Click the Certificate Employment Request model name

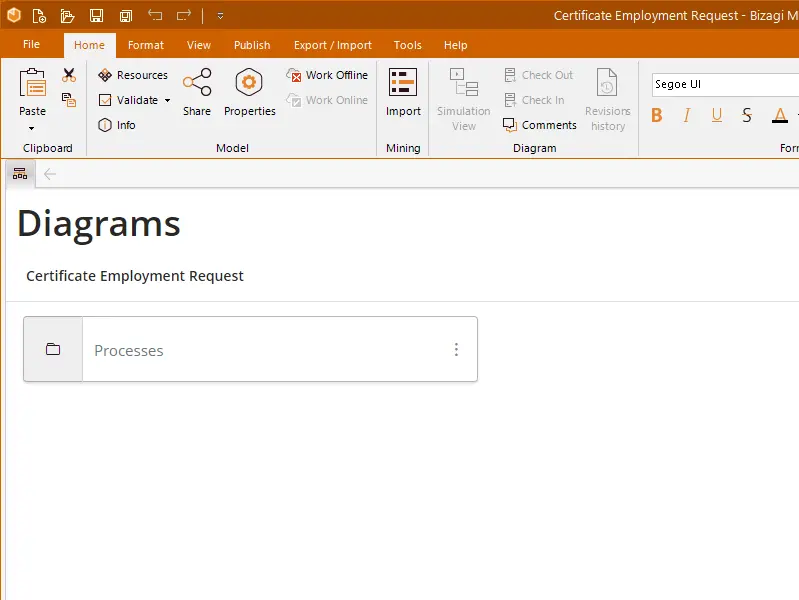[135, 276]
